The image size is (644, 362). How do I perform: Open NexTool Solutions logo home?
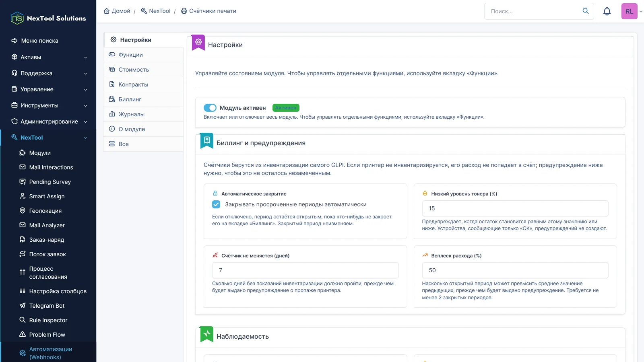click(48, 18)
